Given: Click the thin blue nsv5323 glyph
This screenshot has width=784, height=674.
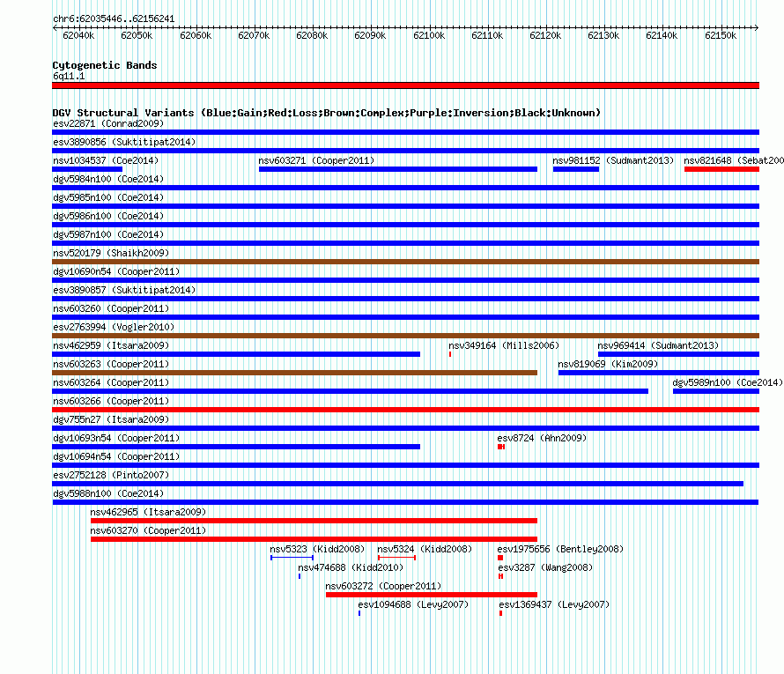Looking at the screenshot, I should coord(292,558).
